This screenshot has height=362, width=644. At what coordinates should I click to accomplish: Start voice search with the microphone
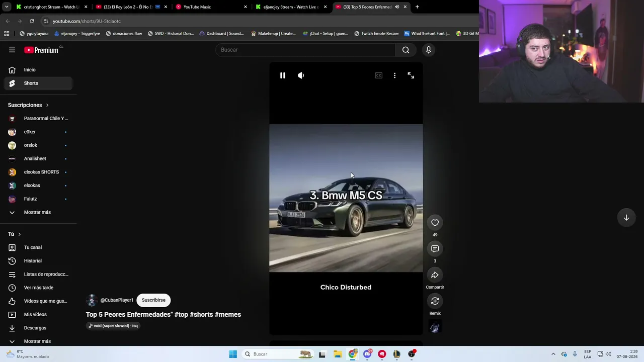coord(428,50)
